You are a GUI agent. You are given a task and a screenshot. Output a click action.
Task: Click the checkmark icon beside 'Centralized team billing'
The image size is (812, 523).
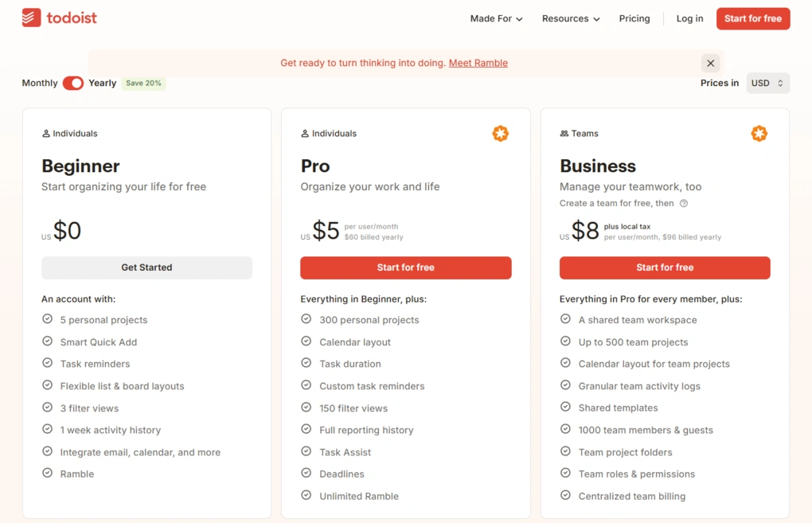(565, 495)
